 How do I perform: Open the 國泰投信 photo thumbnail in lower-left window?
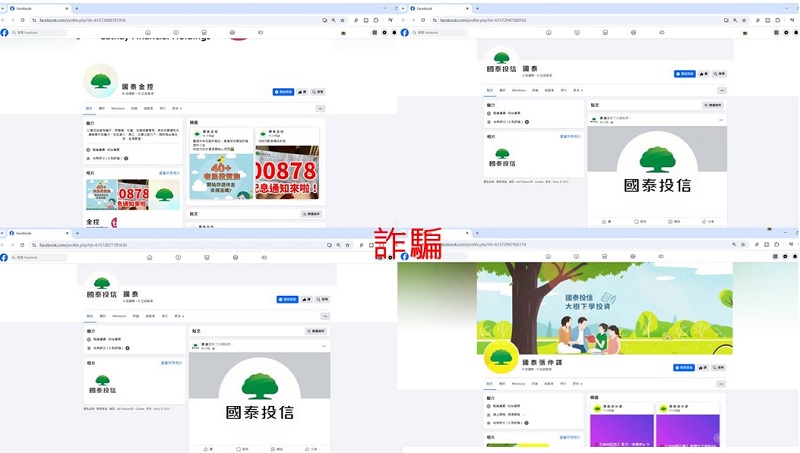tap(103, 384)
